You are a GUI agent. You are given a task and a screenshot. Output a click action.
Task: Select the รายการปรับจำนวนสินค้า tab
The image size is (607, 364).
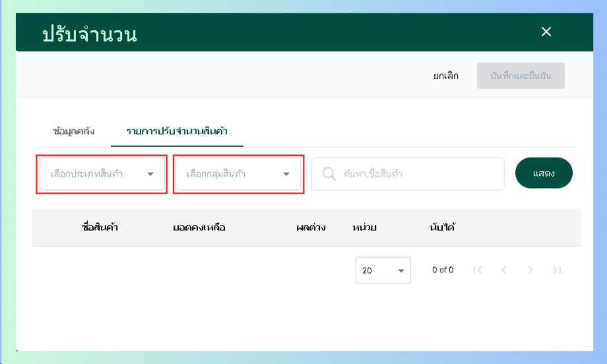pos(177,131)
